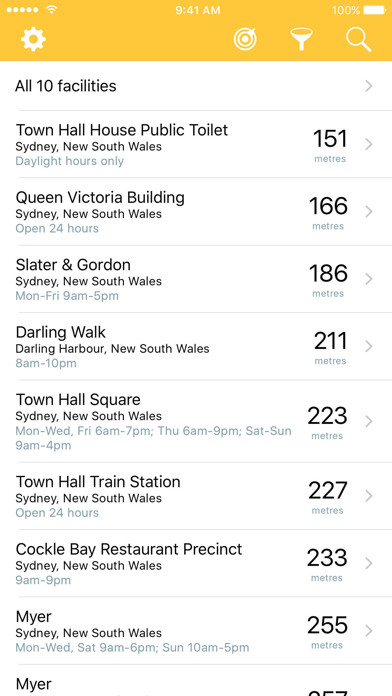392x696 pixels.
Task: Open settings via the gear icon
Action: point(33,39)
